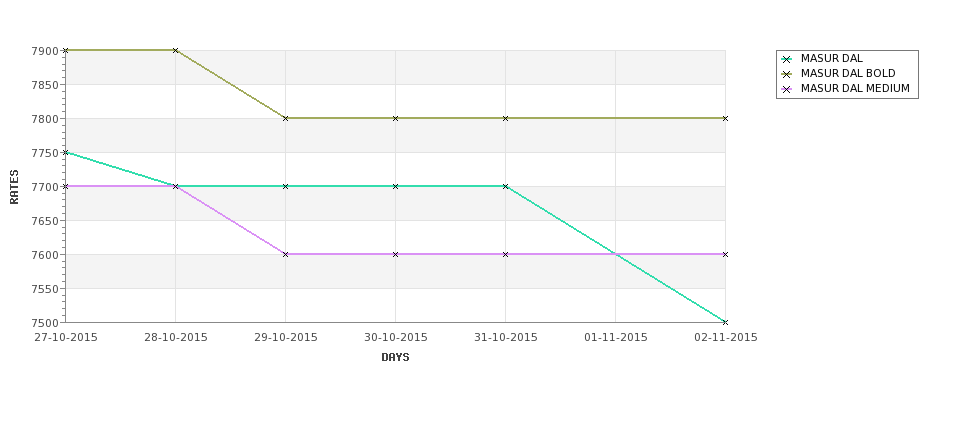Viewport: 975px width, 429px height.
Task: Click MASUR DAL point at 7750 on 27-10-2015
Action: [x=66, y=152]
